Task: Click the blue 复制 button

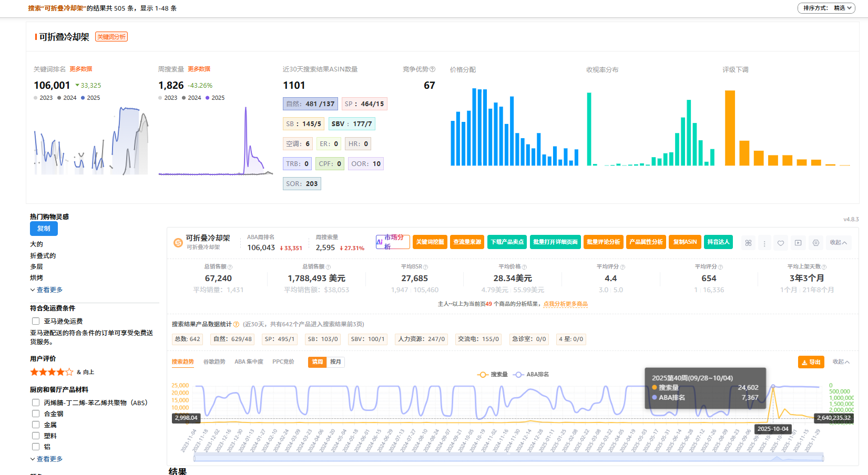Action: [44, 229]
